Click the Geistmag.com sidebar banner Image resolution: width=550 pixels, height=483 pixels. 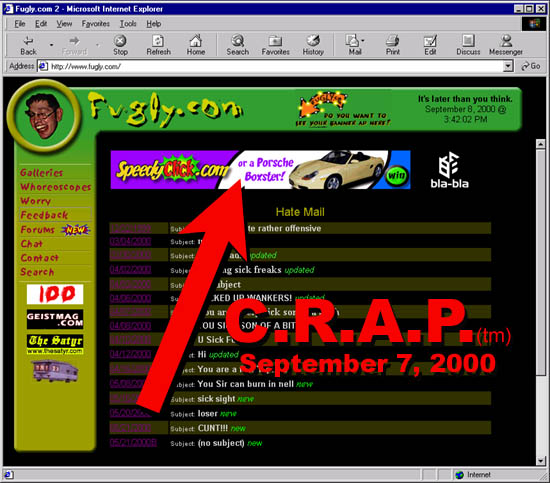[55, 319]
